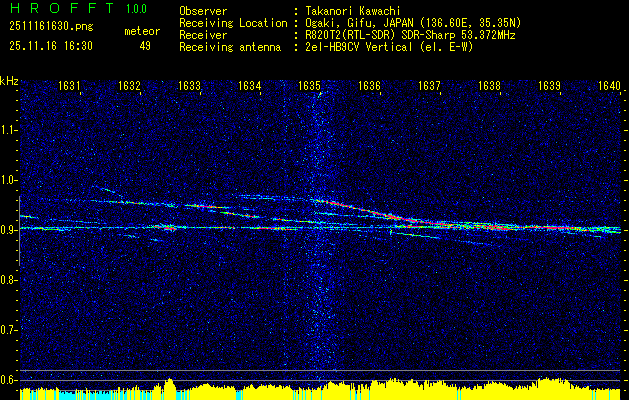The image size is (629, 400).
Task: Click the R820T2(RTL-SDR) receiver description
Action: [x=408, y=35]
